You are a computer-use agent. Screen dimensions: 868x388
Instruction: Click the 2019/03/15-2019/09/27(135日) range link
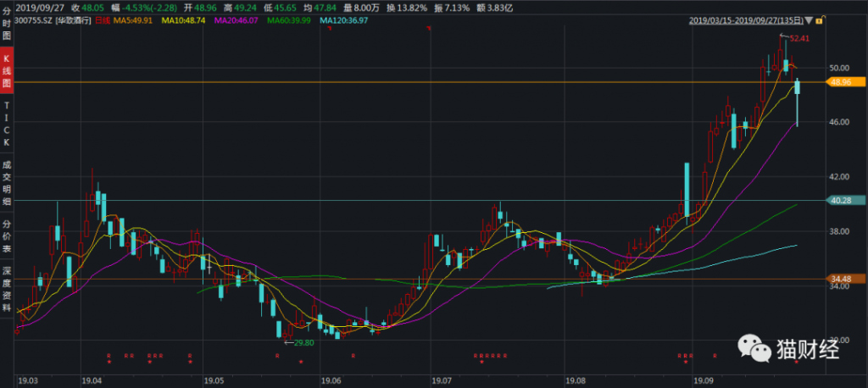click(746, 20)
